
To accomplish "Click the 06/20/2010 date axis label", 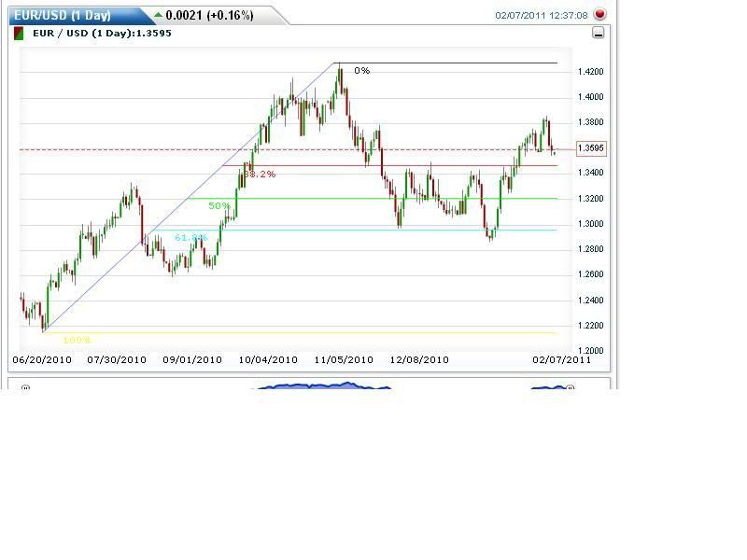I will point(42,360).
